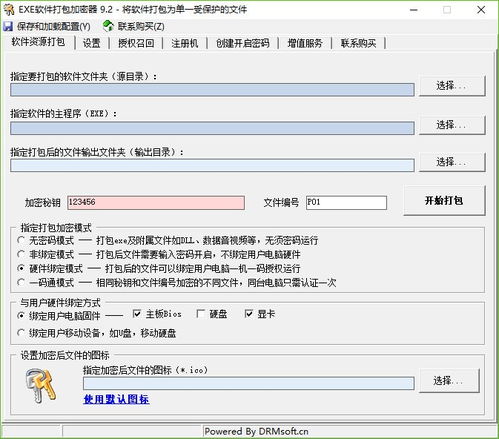499x439 pixels.
Task: Click 开始打包 button
Action: [444, 201]
